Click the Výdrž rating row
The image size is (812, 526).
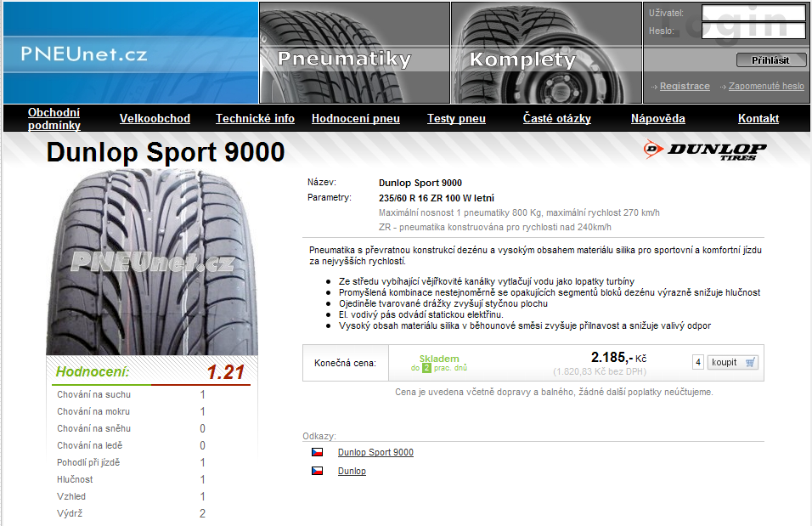tap(132, 513)
